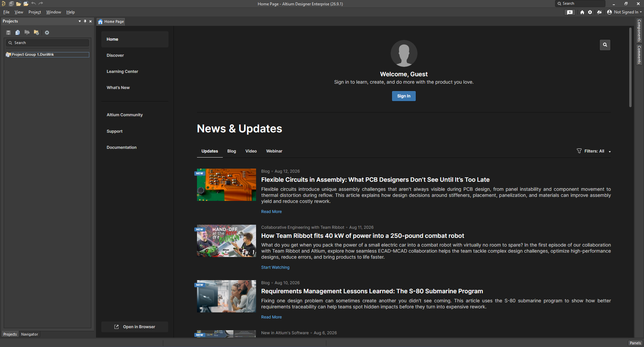The height and width of the screenshot is (347, 644).
Task: Click the Panels button in status bar
Action: [635, 343]
